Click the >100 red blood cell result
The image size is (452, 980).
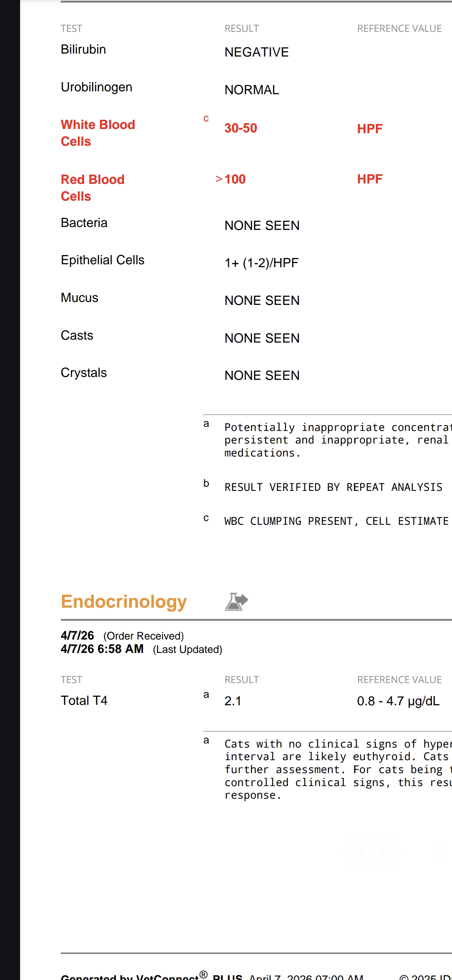(x=231, y=179)
